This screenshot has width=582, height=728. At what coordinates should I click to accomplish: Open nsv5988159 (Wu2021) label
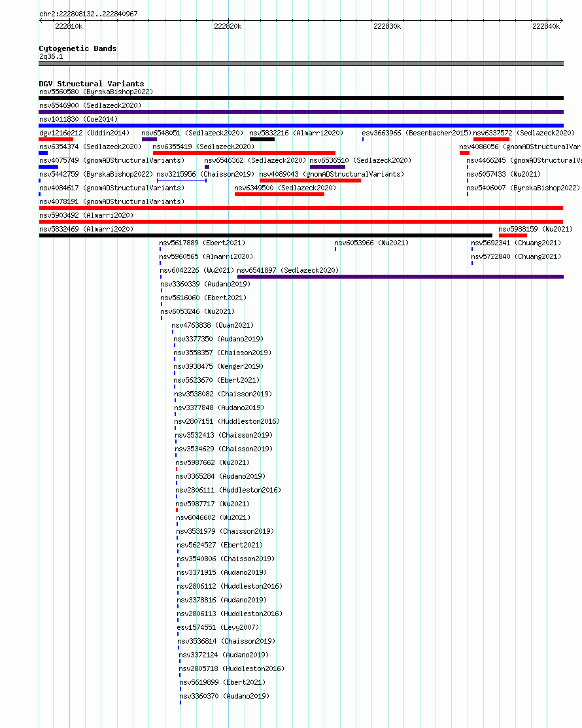536,229
